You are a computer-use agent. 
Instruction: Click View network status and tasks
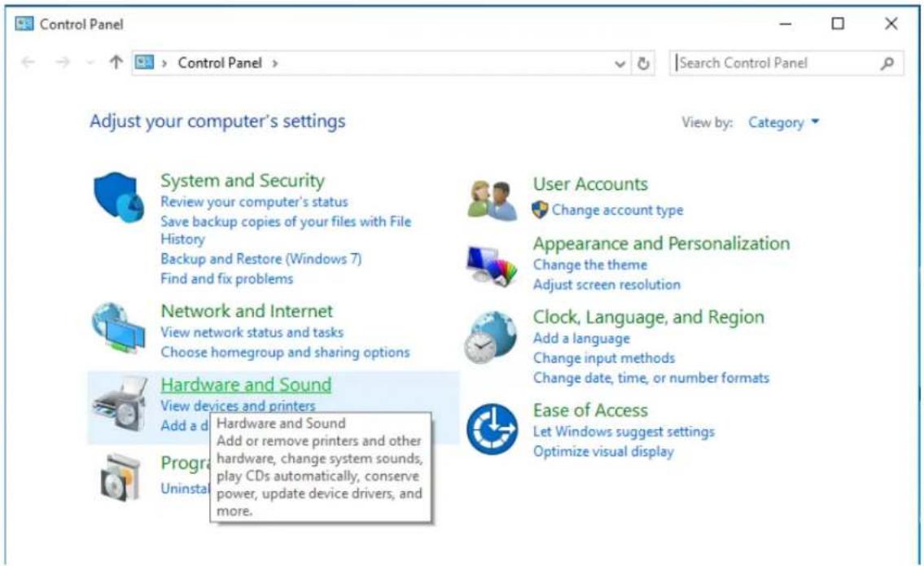[252, 332]
